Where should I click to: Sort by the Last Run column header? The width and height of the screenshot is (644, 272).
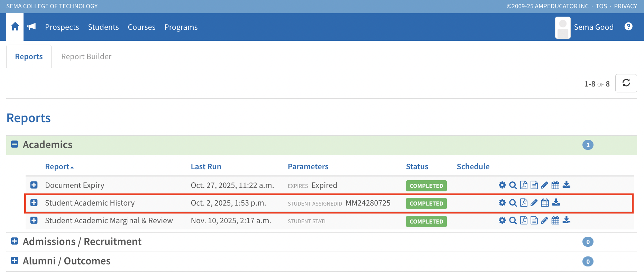pyautogui.click(x=206, y=166)
